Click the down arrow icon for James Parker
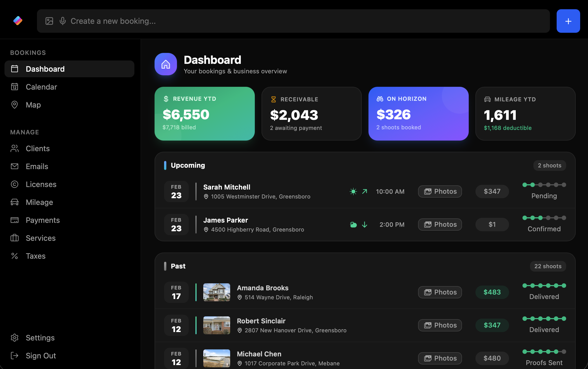Viewport: 588px width, 369px height. (365, 225)
